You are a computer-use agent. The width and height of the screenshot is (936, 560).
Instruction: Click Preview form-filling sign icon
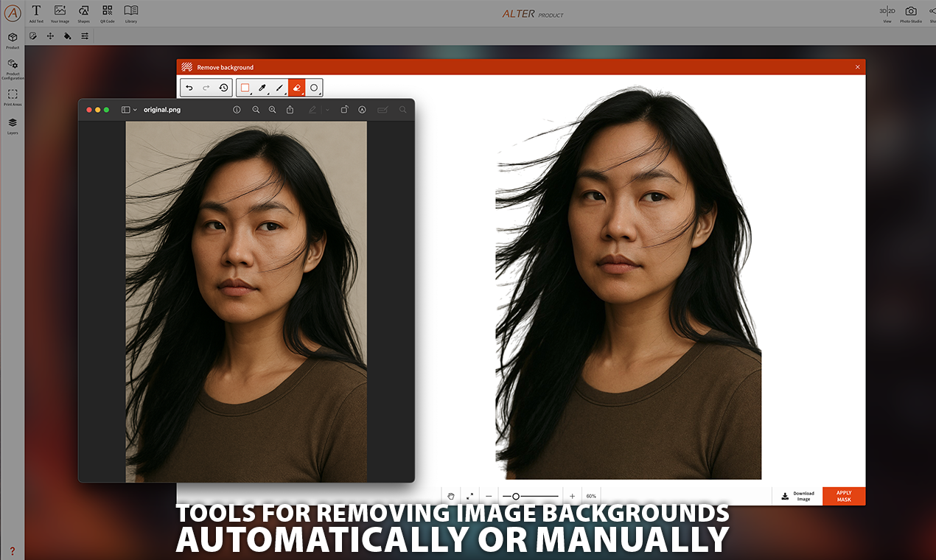pyautogui.click(x=383, y=110)
